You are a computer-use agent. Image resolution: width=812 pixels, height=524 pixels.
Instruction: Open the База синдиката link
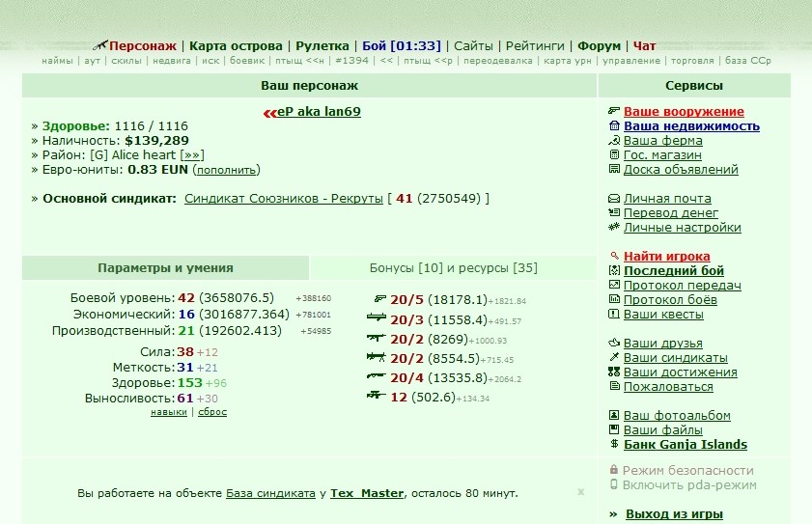pyautogui.click(x=270, y=493)
